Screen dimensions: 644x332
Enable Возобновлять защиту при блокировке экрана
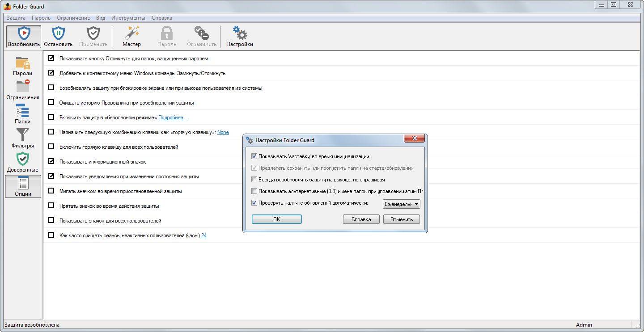tap(51, 88)
